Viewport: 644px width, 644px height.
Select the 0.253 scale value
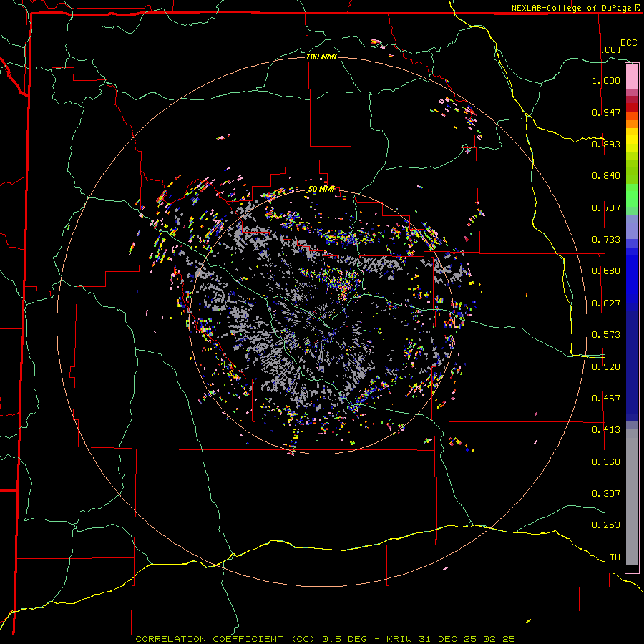coord(606,525)
